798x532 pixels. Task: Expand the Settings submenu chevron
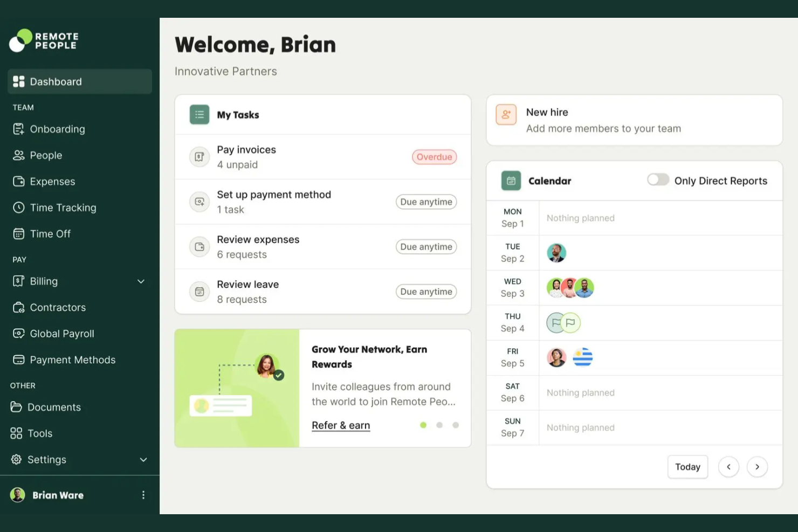[x=143, y=460]
